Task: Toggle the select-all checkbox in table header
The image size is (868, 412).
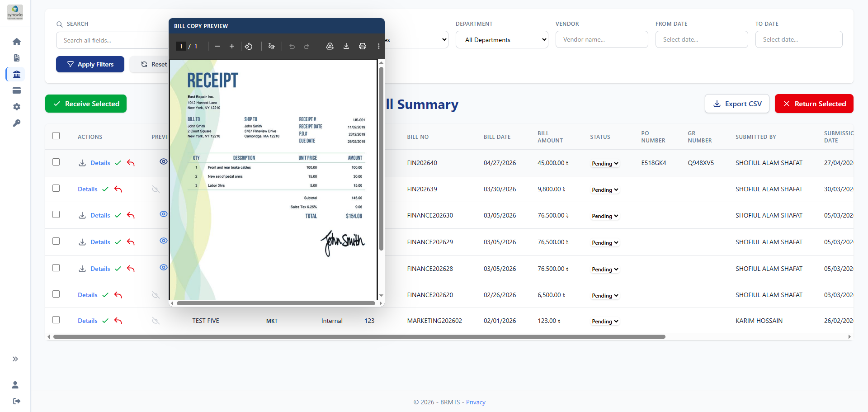Action: point(56,136)
